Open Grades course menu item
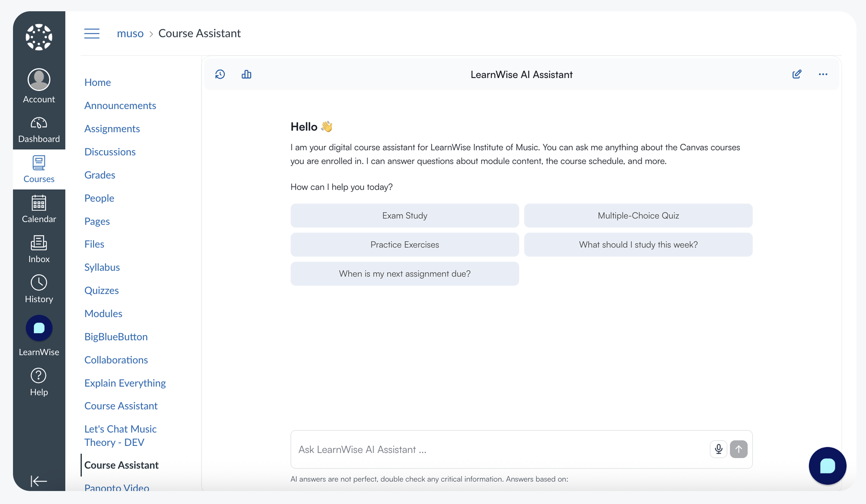Viewport: 866px width, 504px height. tap(100, 175)
